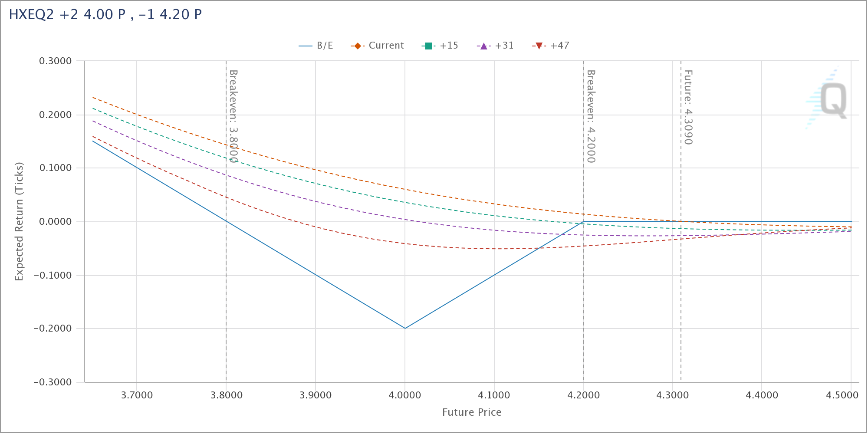This screenshot has width=868, height=434.
Task: Click the Future Price axis title
Action: point(472,412)
